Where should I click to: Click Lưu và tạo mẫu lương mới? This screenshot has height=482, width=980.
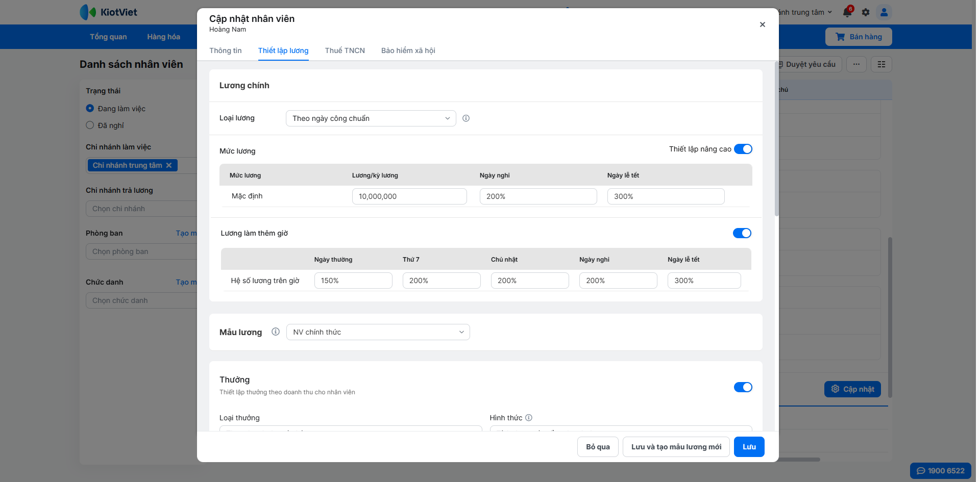(x=676, y=447)
